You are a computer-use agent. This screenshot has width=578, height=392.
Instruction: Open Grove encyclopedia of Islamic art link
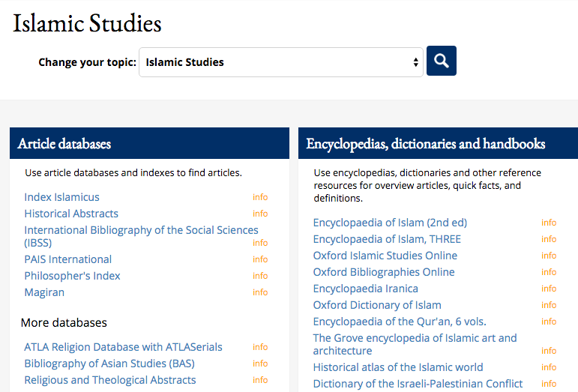[415, 345]
